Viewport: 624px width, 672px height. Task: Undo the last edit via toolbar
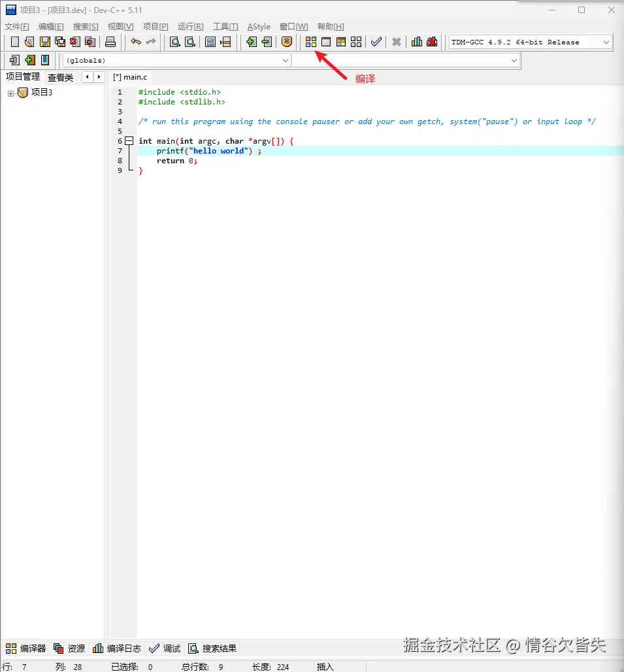coord(136,42)
